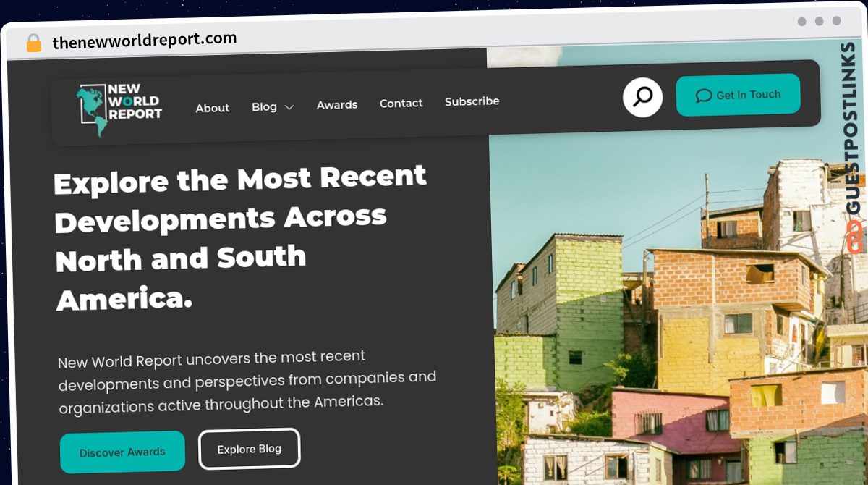This screenshot has width=868, height=485.
Task: Open the About page from navigation
Action: (213, 108)
